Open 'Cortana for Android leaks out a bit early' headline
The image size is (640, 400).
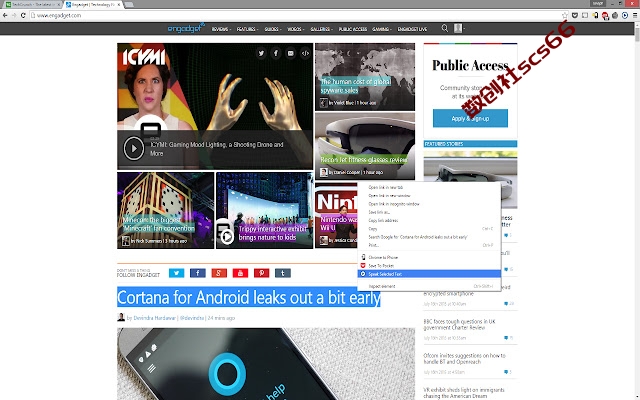click(249, 297)
